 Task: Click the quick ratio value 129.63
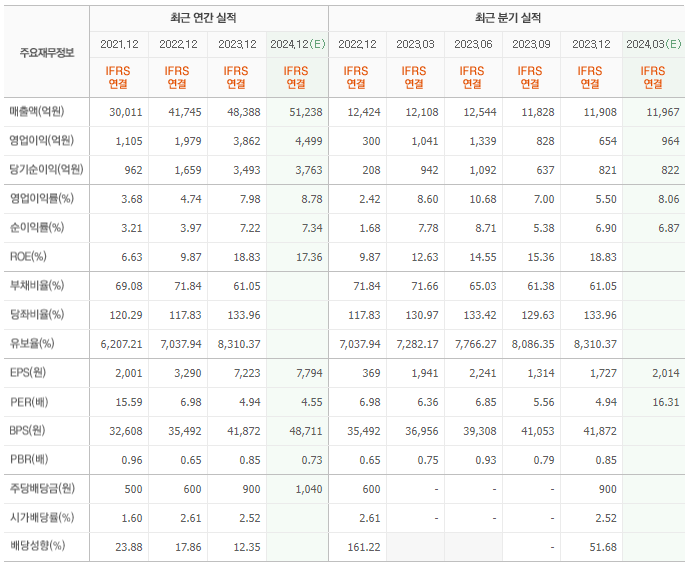pos(538,315)
